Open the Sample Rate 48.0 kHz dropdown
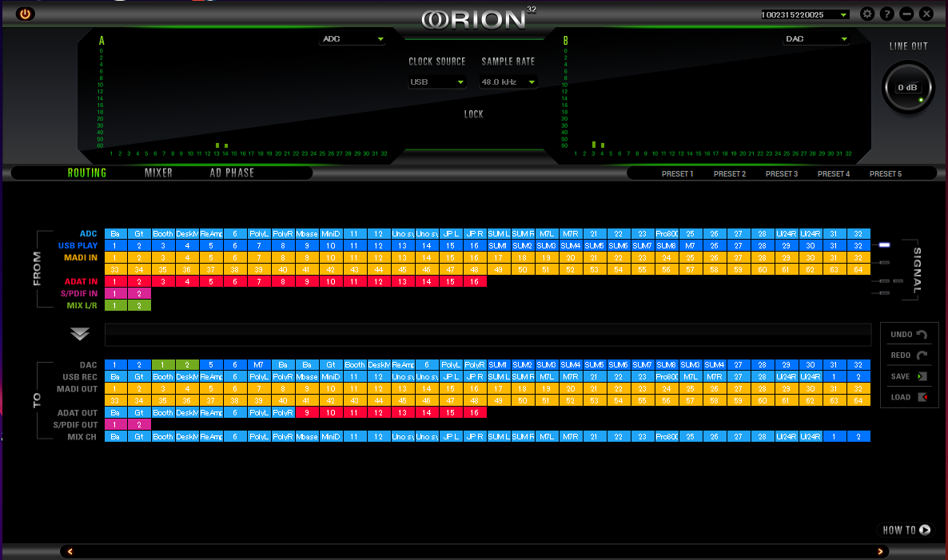 [x=508, y=81]
